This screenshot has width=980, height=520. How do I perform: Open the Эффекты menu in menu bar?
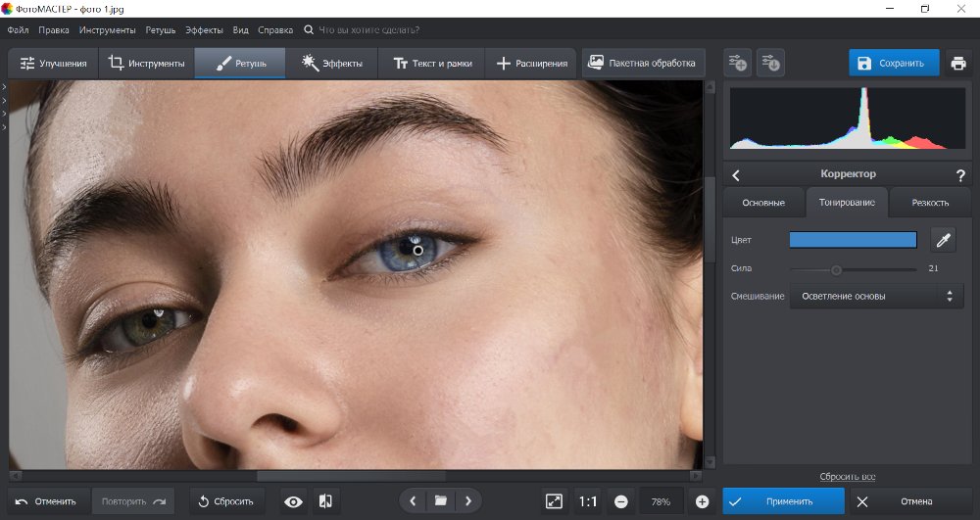tap(206, 31)
